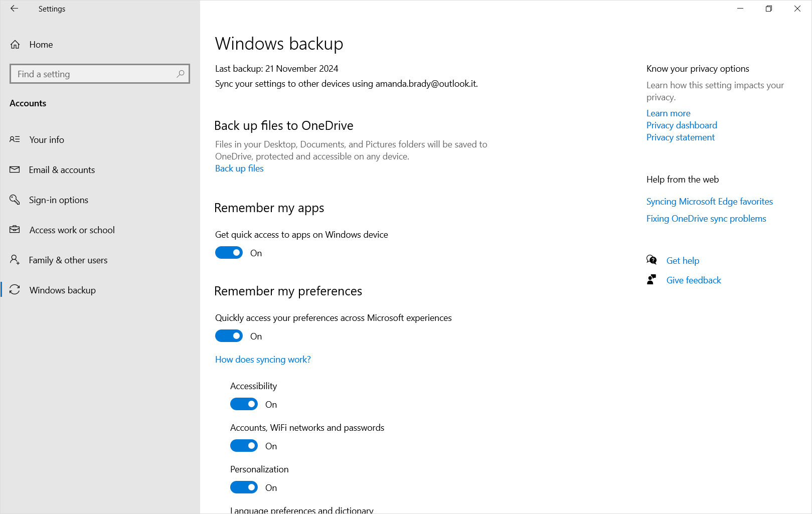Follow the Fixing OneDrive sync problems link

tap(706, 218)
